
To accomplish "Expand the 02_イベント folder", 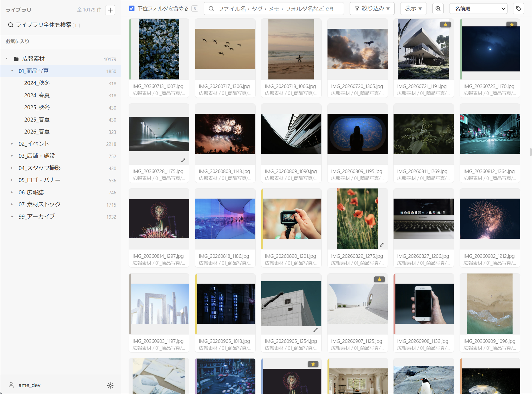I will tap(12, 144).
